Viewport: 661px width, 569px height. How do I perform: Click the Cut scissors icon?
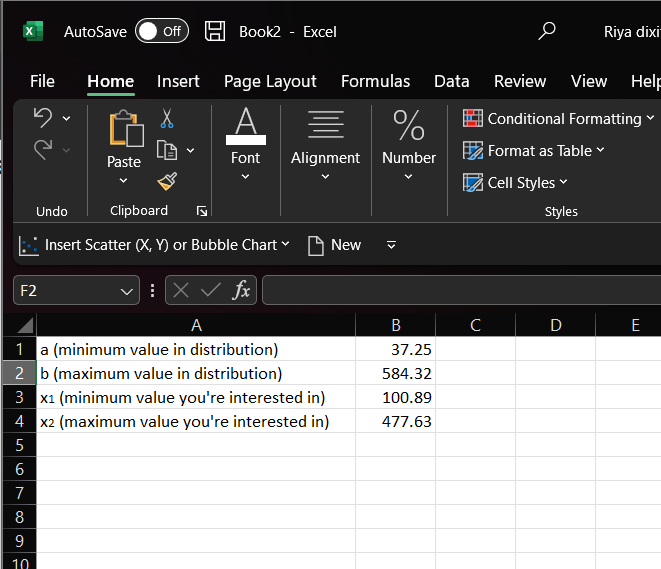[x=167, y=119]
